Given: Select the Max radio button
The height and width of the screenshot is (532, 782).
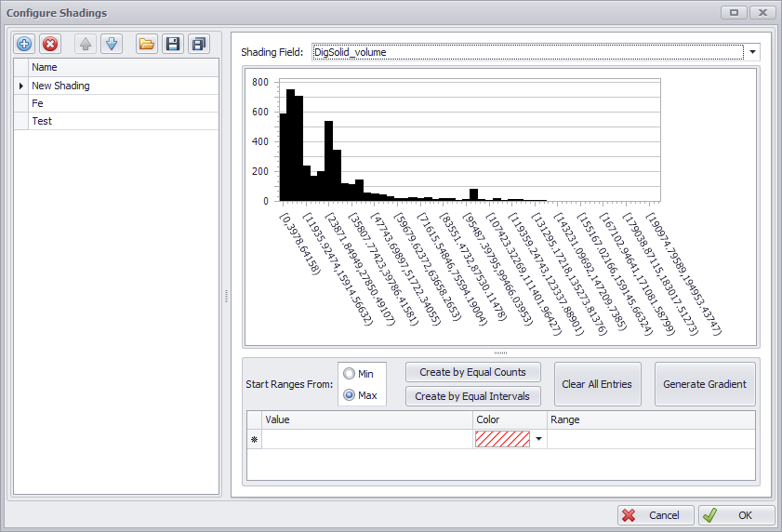Looking at the screenshot, I should (349, 394).
